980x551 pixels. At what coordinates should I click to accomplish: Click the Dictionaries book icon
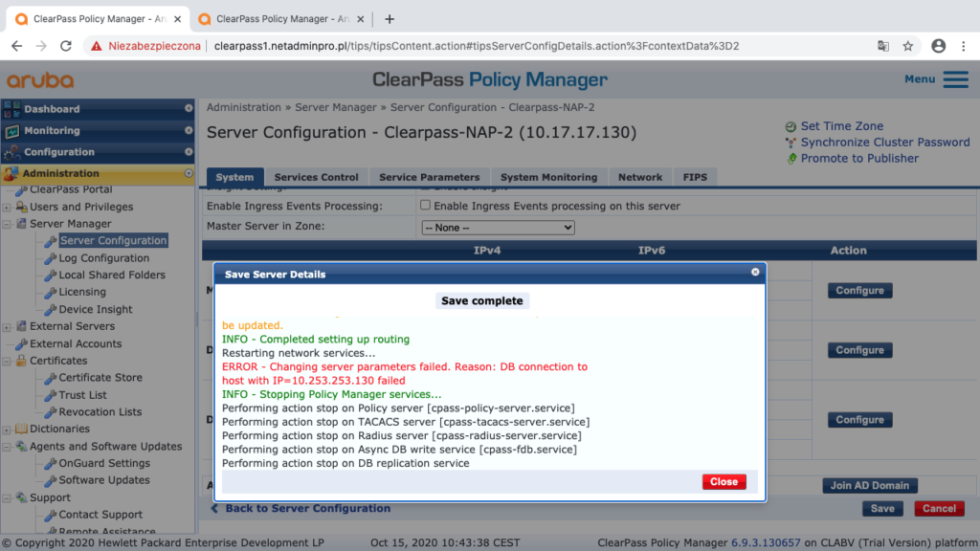click(21, 430)
